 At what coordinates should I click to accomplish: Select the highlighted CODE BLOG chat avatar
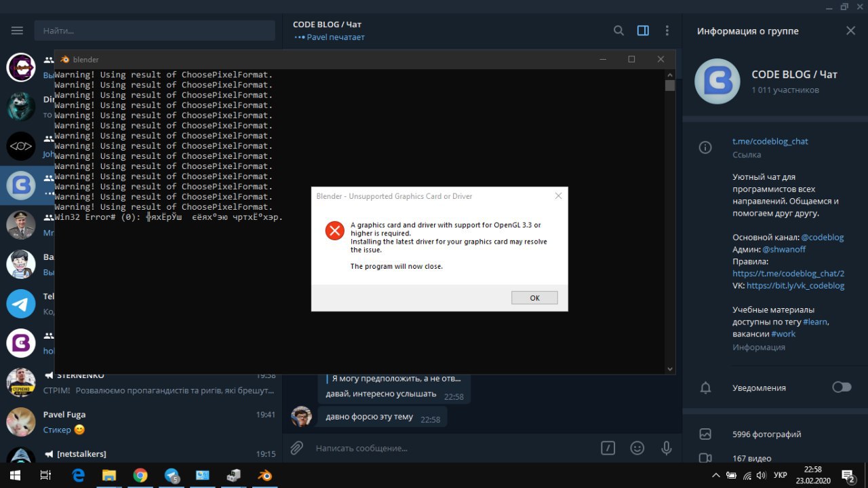[x=21, y=185]
